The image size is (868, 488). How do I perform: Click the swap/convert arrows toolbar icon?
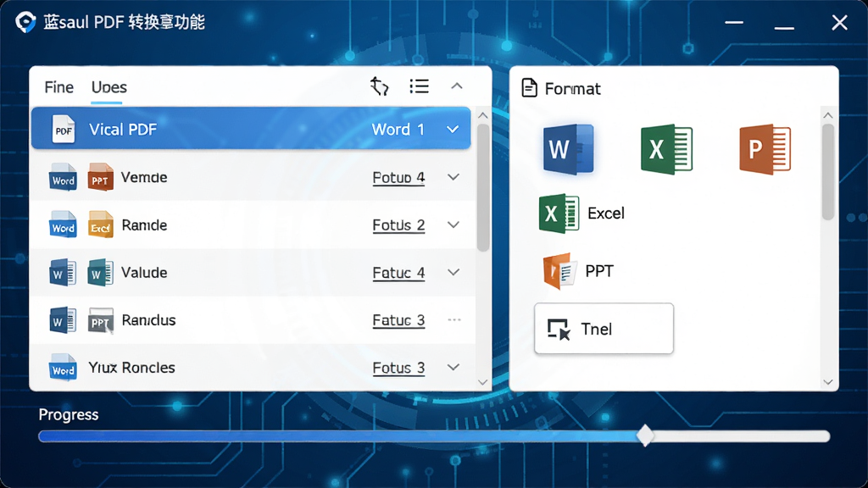(379, 86)
